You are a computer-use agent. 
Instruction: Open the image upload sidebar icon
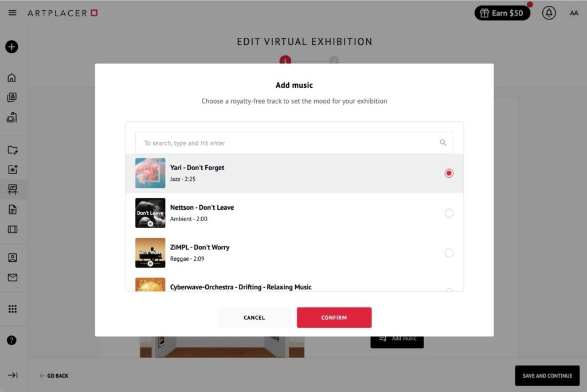(x=13, y=170)
